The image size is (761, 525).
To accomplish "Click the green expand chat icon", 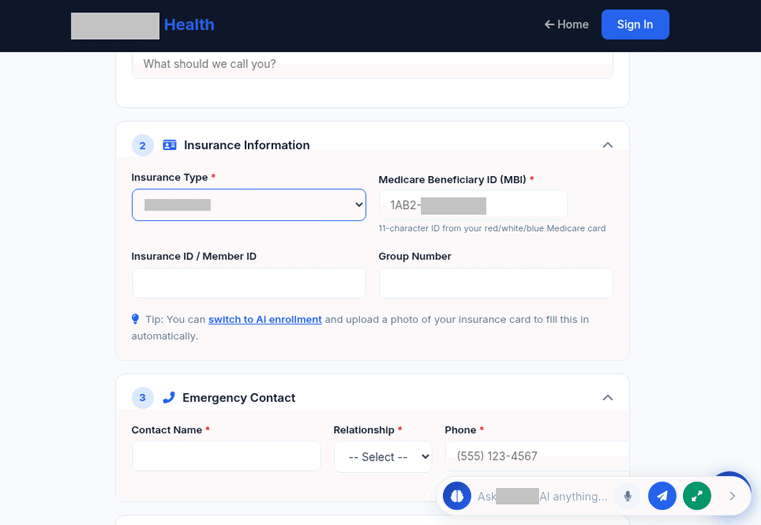I will (x=697, y=496).
